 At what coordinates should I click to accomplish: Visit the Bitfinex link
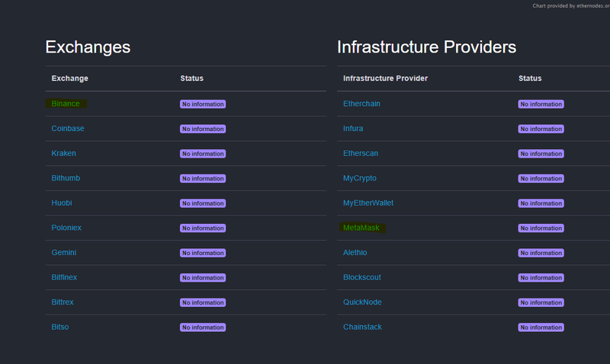64,278
